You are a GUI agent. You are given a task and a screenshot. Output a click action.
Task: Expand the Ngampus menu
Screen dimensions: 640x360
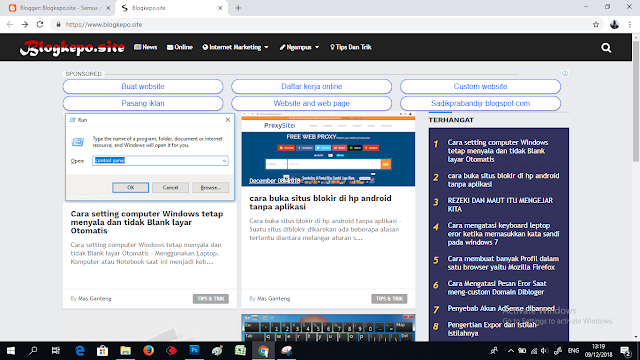[299, 47]
